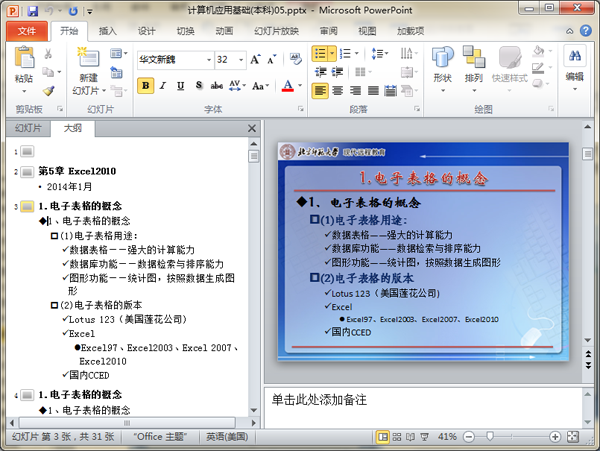Viewport: 600px width, 451px height.
Task: Minimize the ribbon caret
Action: 570,31
